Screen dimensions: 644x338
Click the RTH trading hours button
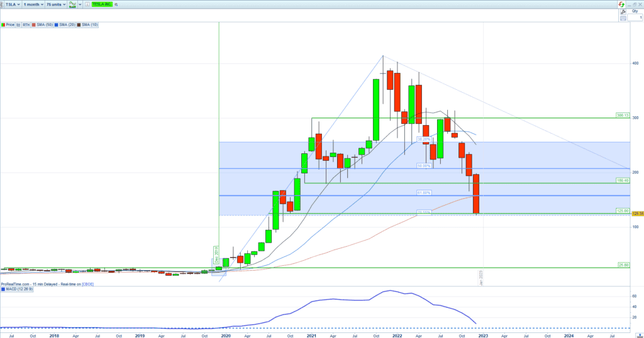pyautogui.click(x=26, y=25)
